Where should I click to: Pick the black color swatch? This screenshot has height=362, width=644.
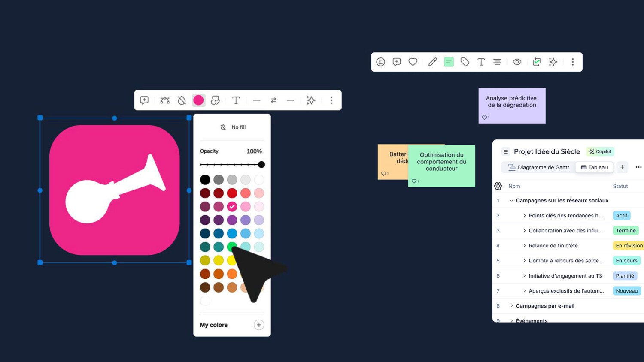(x=205, y=180)
